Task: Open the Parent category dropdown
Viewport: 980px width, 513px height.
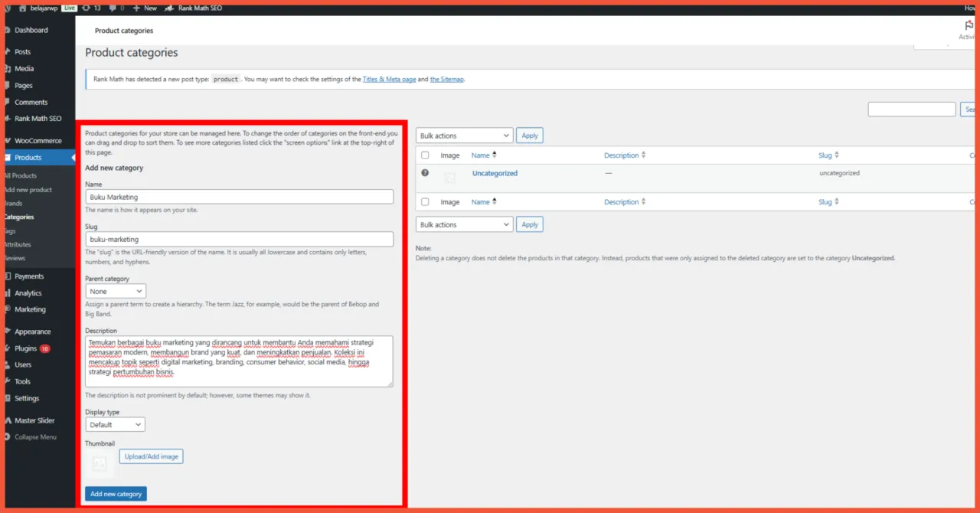Action: (x=116, y=291)
